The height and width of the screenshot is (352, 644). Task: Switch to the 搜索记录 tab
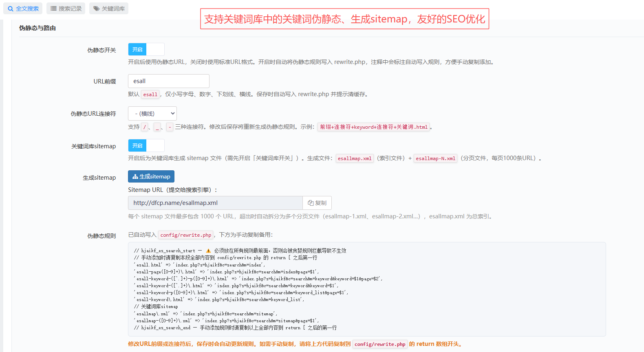tap(66, 9)
